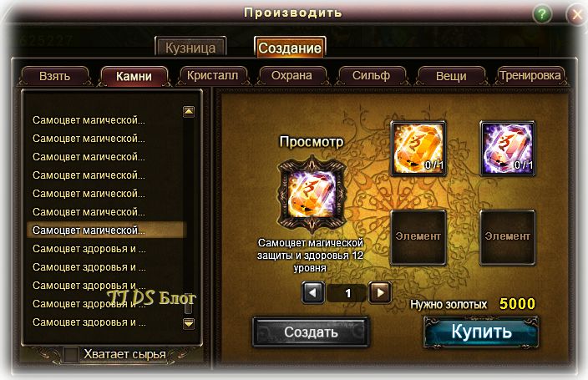Open the Сильф tab
The image size is (588, 380).
point(371,76)
